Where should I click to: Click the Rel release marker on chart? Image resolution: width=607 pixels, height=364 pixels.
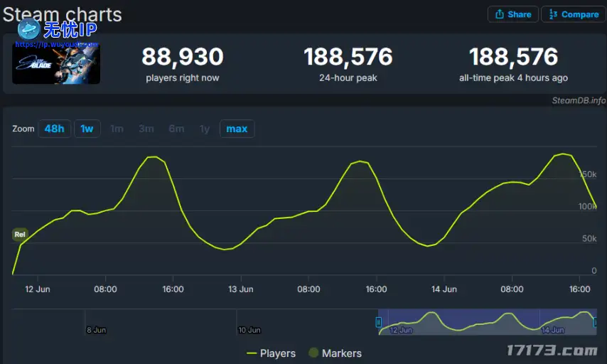click(x=20, y=235)
